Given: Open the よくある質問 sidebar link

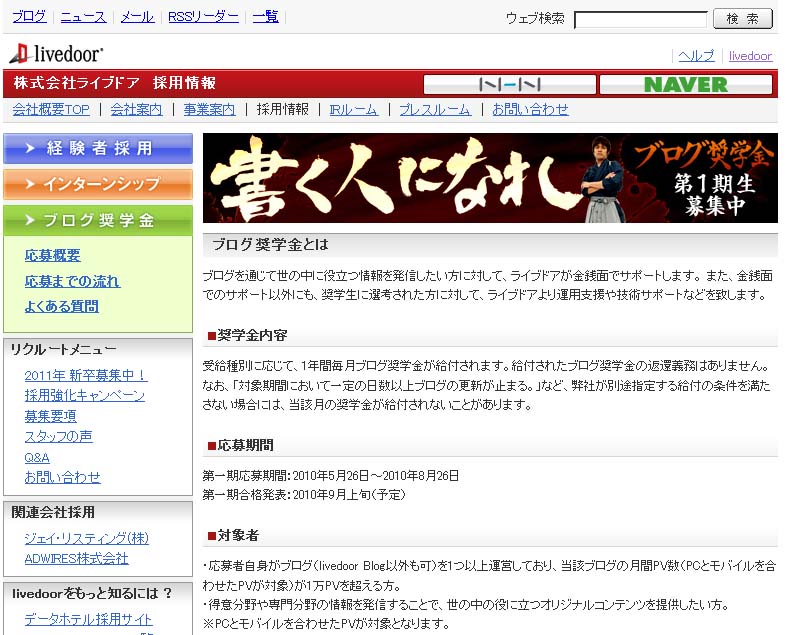Looking at the screenshot, I should [62, 306].
